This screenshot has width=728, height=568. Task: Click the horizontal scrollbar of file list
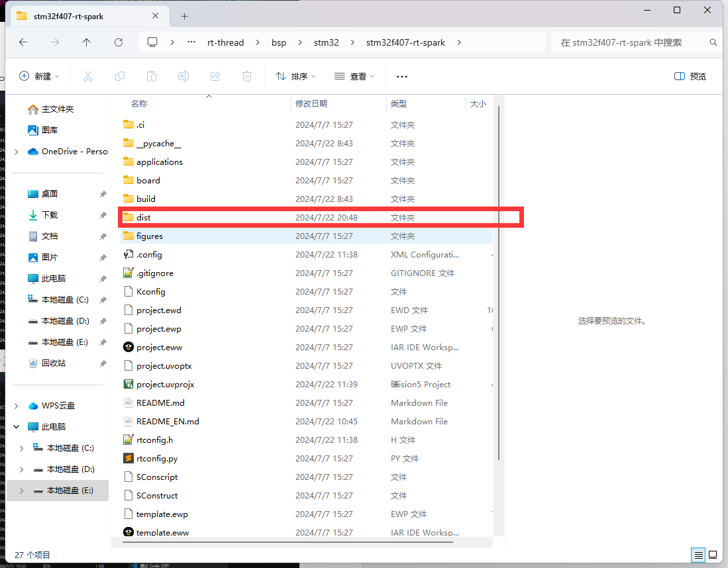pos(288,541)
